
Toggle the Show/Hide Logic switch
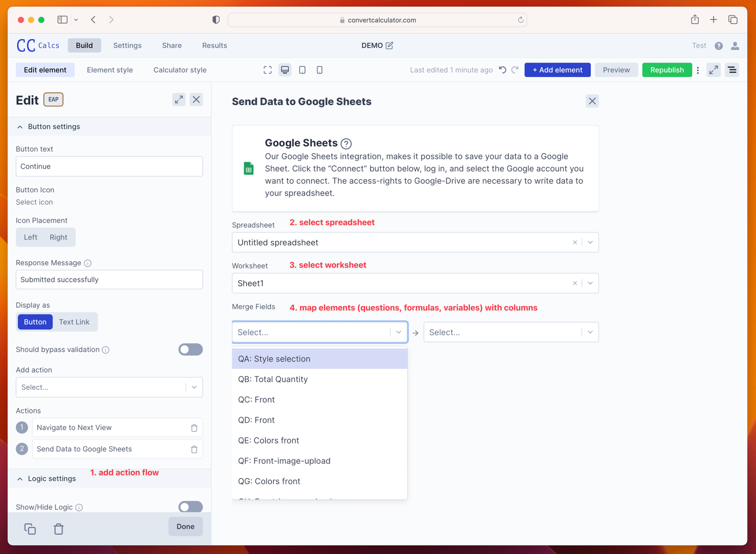tap(190, 507)
